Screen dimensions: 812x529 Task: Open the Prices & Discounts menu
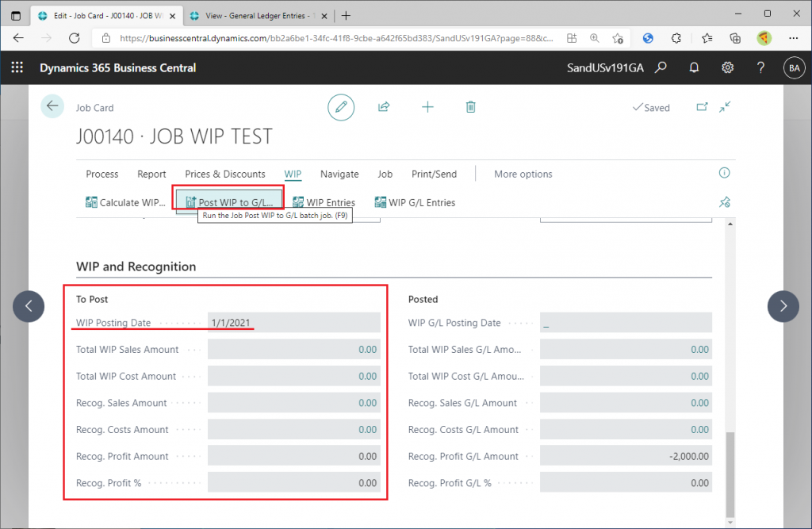225,174
